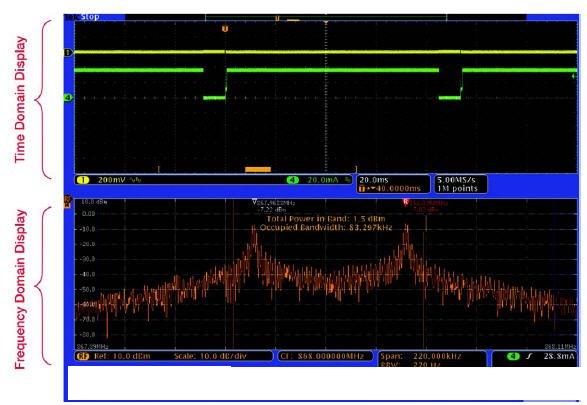Screen dimensions: 587x405
Task: Click the yellow channel 1 ground marker
Action: 68,53
